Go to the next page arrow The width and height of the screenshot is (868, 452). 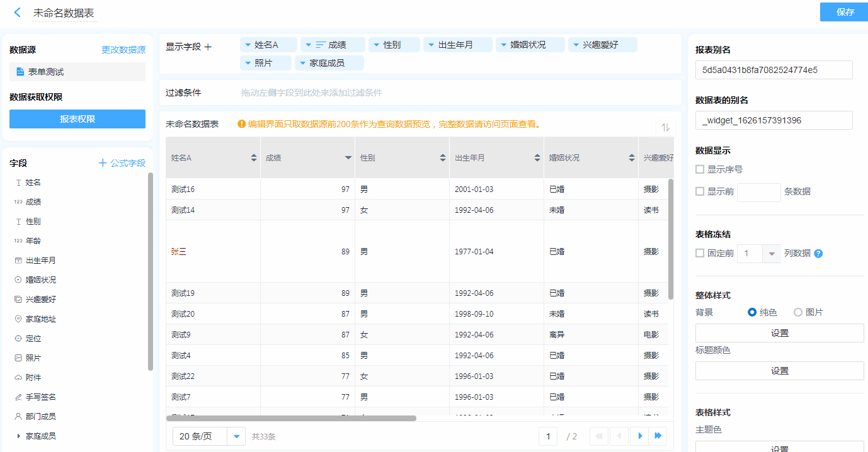(640, 436)
